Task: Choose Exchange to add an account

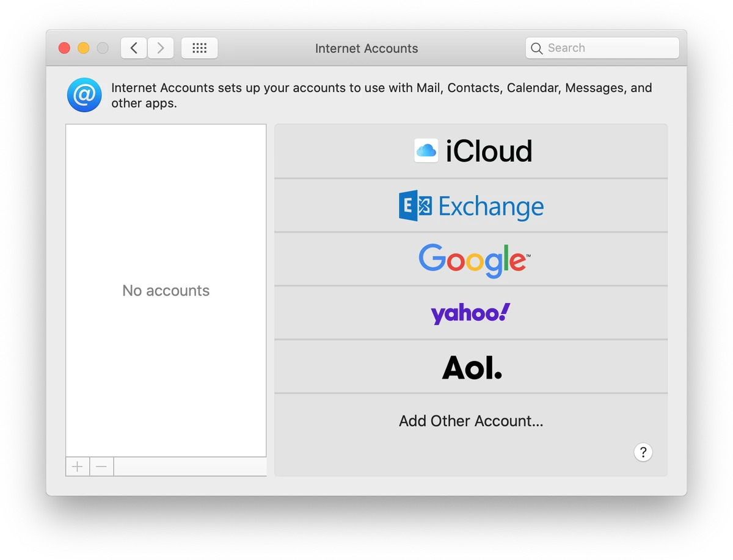Action: (471, 206)
